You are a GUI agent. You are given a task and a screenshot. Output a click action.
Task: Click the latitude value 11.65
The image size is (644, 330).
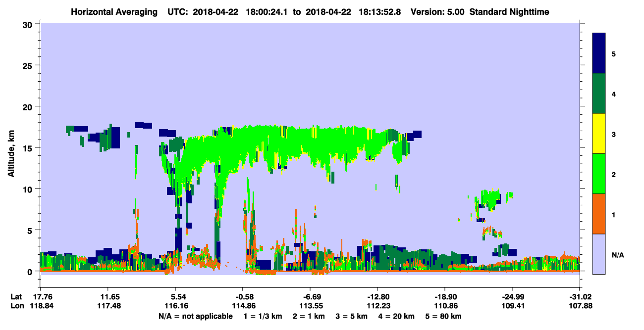(x=107, y=297)
